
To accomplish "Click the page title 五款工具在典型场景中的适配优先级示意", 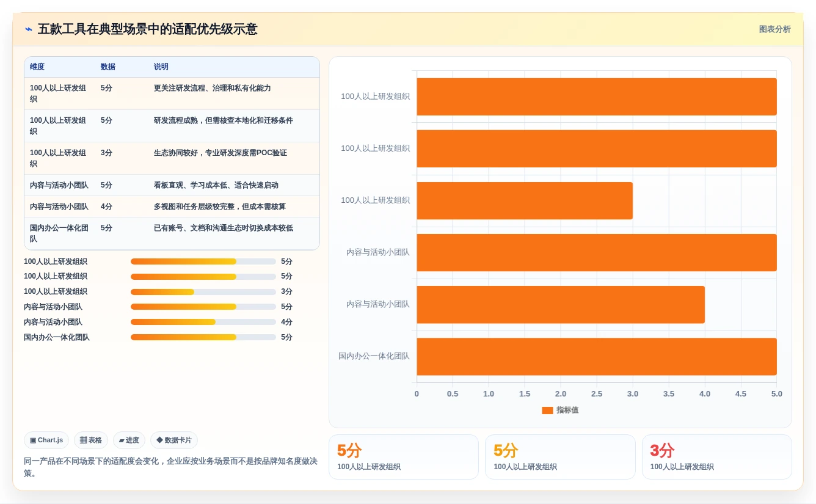I will click(148, 29).
